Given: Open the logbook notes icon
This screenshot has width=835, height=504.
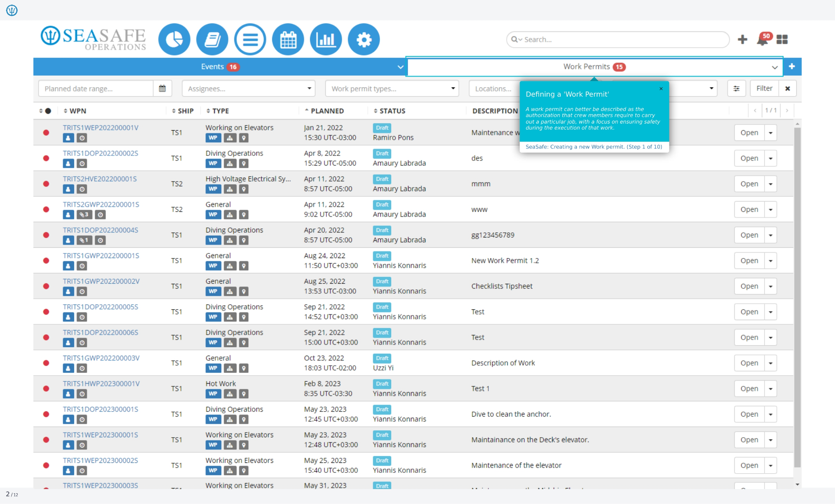Looking at the screenshot, I should [212, 40].
